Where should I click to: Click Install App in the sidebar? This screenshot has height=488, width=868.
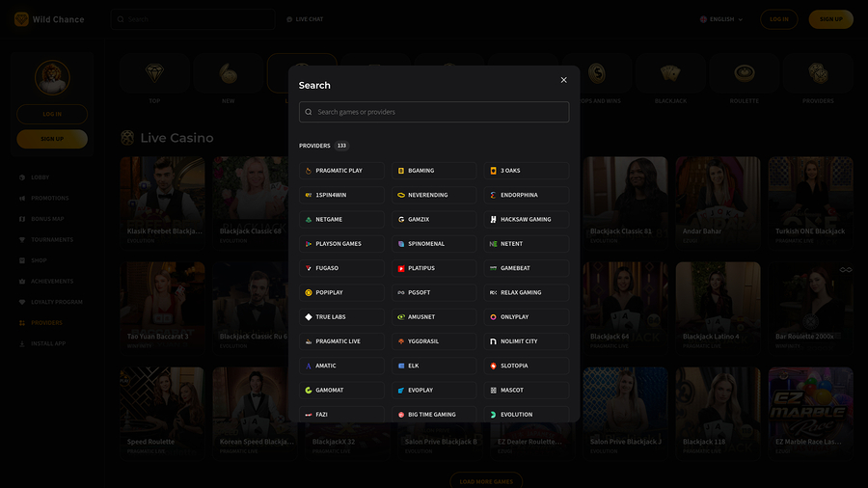click(42, 343)
